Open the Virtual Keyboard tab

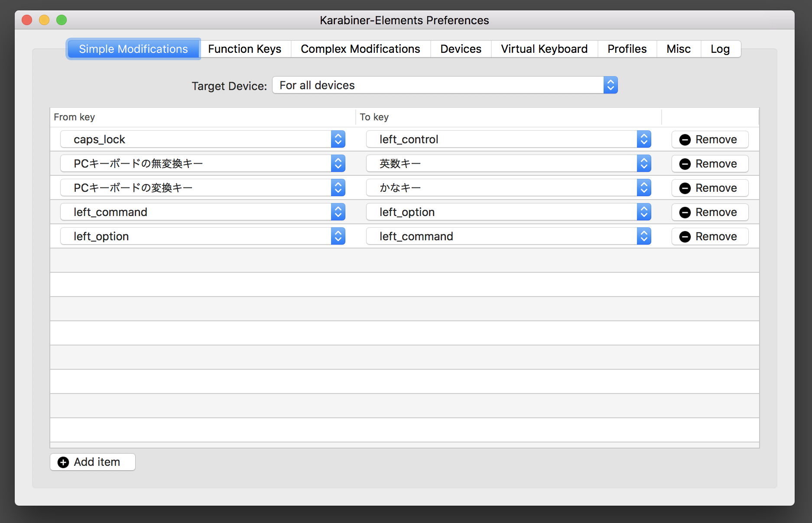coord(543,49)
